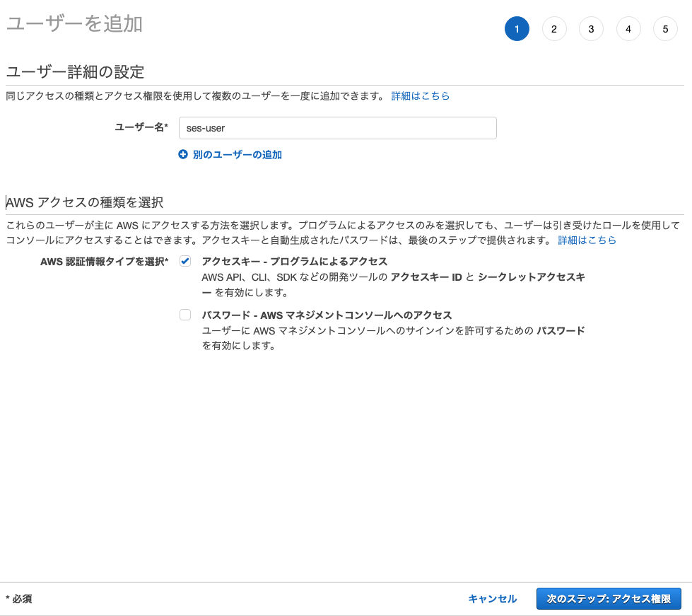The width and height of the screenshot is (692, 616).
Task: Click inside the ユーザー名 text field
Action: coord(337,128)
